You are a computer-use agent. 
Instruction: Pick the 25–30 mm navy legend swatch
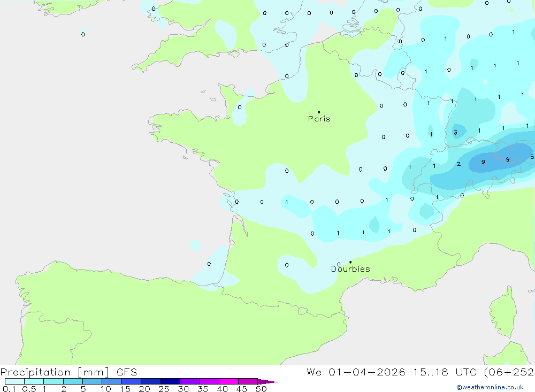(x=170, y=381)
